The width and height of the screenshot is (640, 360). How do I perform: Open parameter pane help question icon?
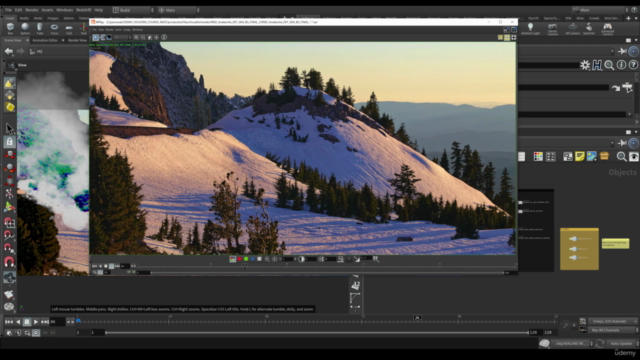633,65
